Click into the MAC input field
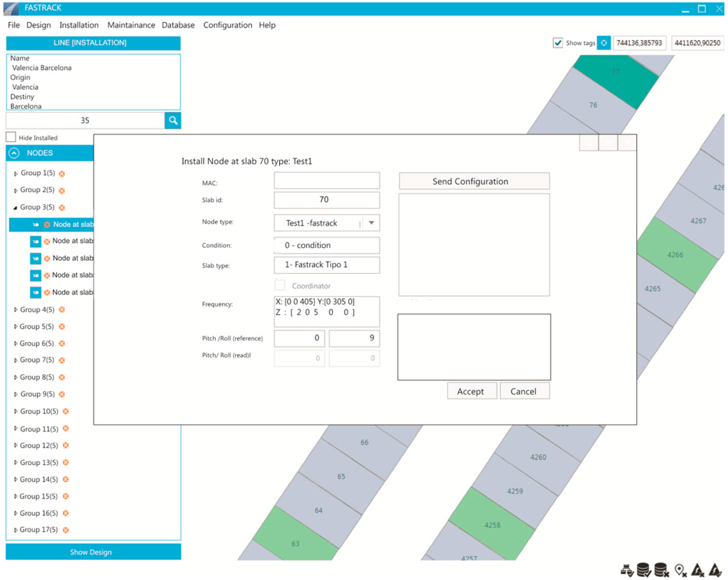This screenshot has height=580, width=728. pos(327,181)
